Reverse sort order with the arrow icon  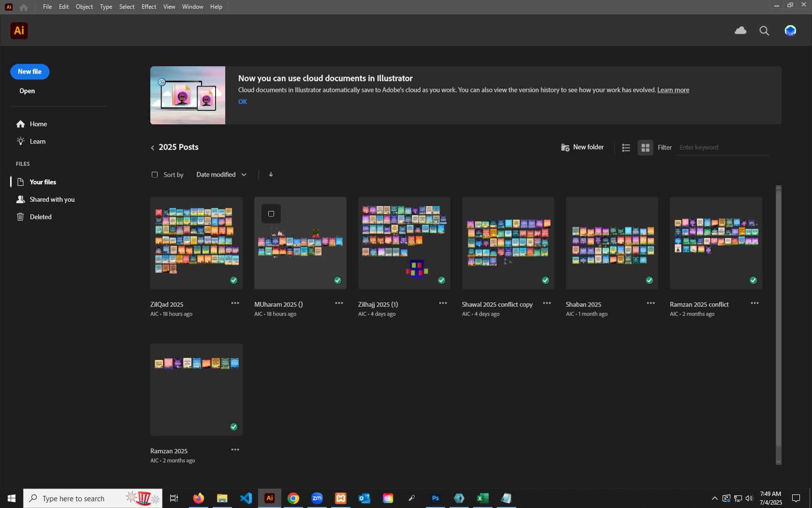pos(271,174)
